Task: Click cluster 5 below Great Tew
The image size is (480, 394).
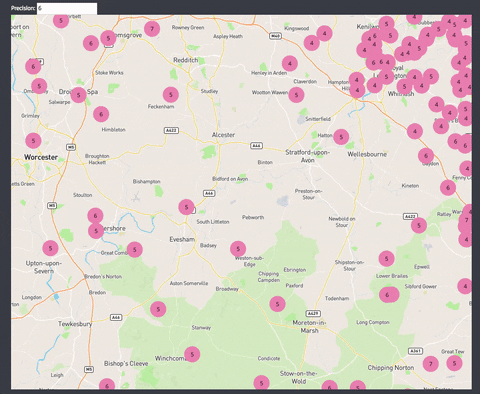Action: 454,363
